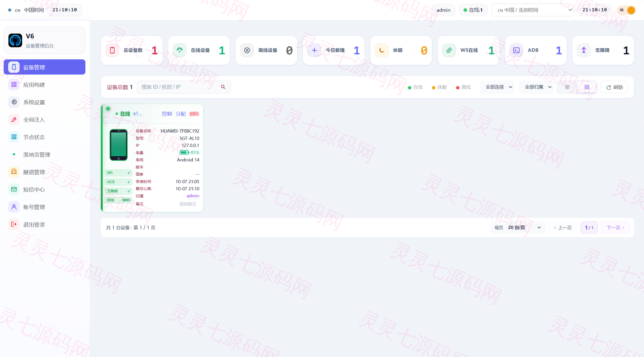Click the log out menu item

point(45,224)
